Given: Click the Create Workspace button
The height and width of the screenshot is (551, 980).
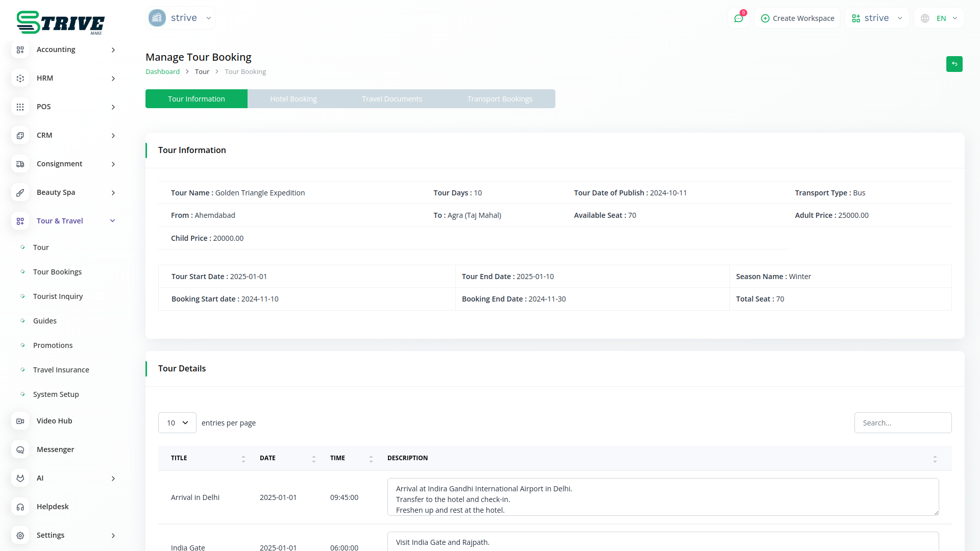Looking at the screenshot, I should (x=797, y=18).
